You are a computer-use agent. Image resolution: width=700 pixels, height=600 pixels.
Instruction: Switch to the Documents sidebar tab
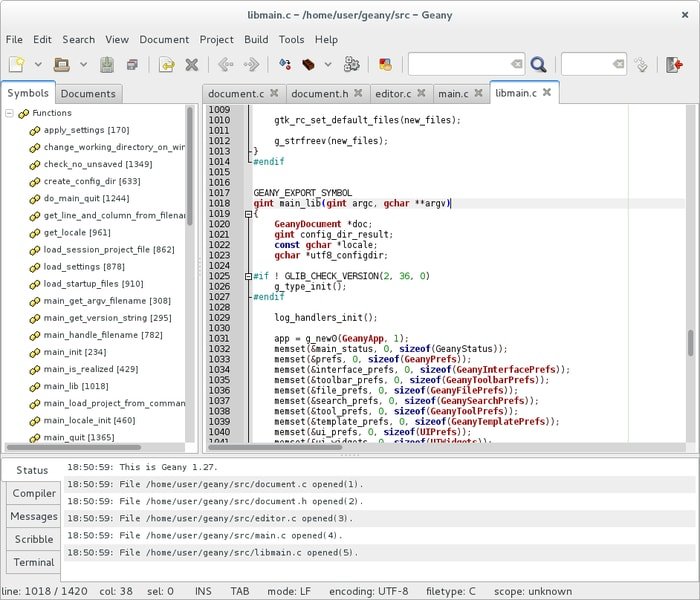(x=88, y=94)
